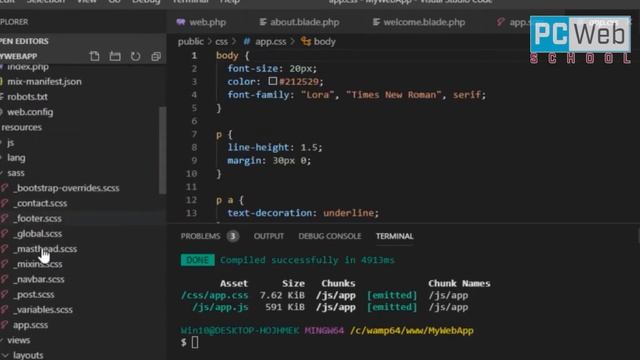Click the Sass icon beside _variables.scss

coord(4,309)
